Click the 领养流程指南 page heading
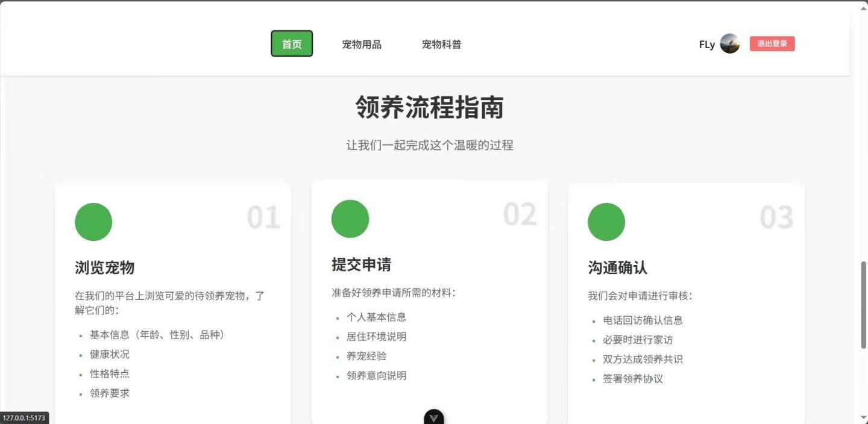Viewport: 868px width, 424px height. tap(429, 108)
